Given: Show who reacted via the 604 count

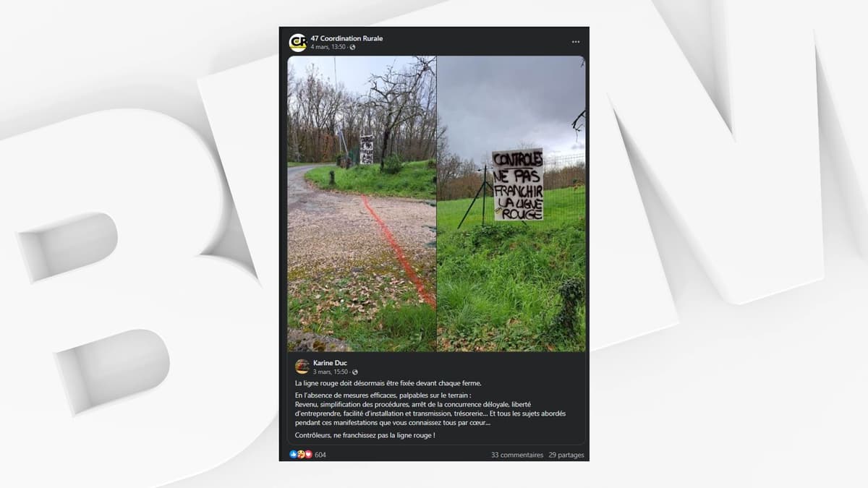Looking at the screenshot, I should 320,455.
